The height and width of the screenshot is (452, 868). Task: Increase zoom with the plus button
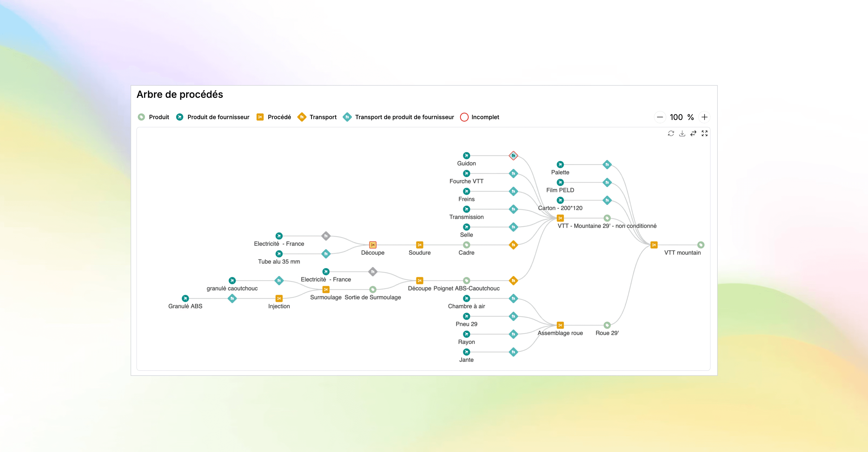point(704,117)
